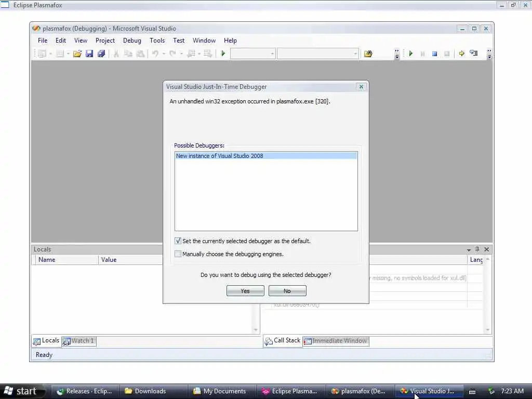
Task: Expand the debug toolbar options chevron
Action: (x=489, y=54)
